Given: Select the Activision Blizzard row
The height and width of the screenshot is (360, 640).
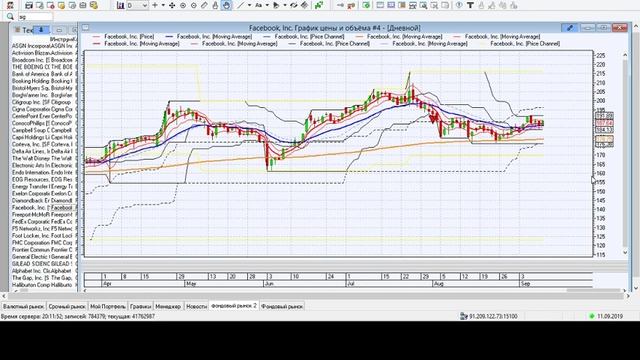Looking at the screenshot, I should pyautogui.click(x=44, y=53).
